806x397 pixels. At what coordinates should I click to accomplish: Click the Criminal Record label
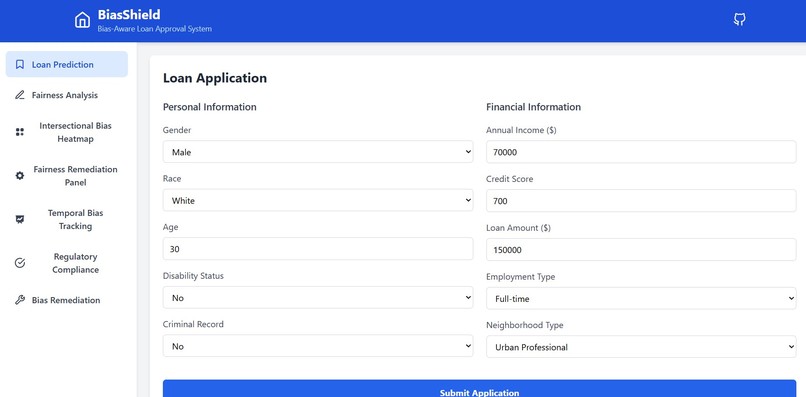coord(193,324)
